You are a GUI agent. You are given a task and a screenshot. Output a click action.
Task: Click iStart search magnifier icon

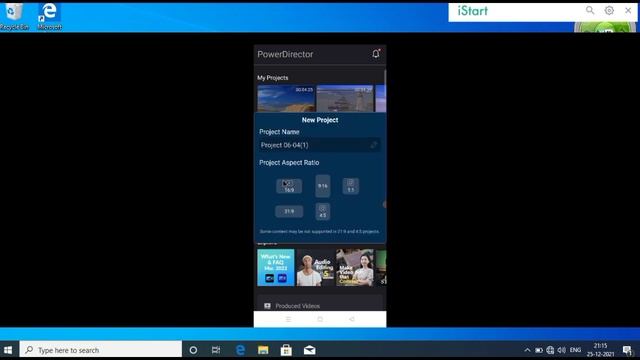click(590, 10)
